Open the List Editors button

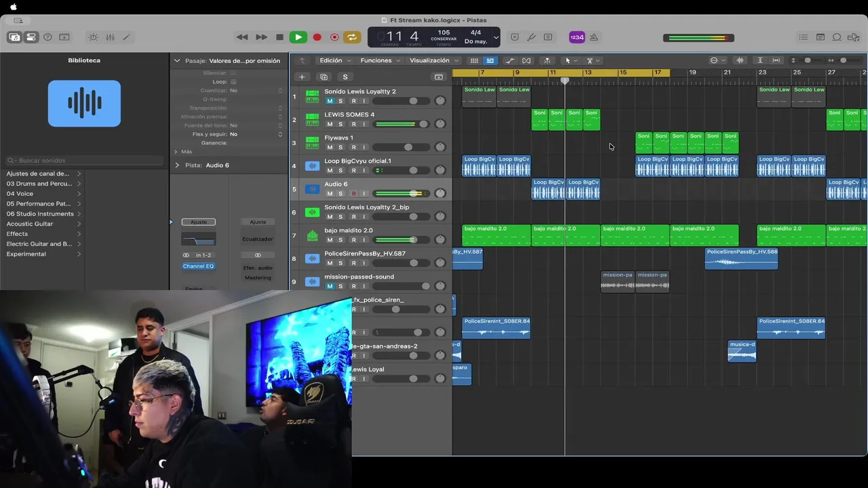(804, 37)
